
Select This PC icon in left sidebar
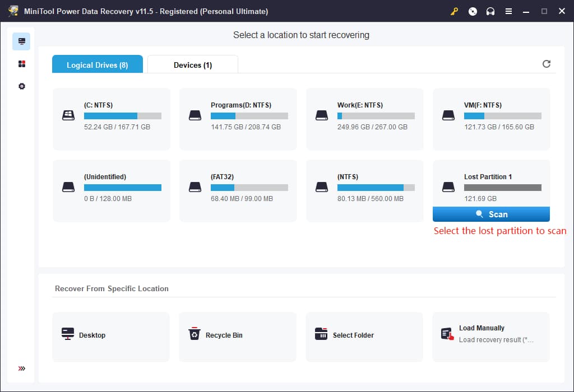[21, 41]
